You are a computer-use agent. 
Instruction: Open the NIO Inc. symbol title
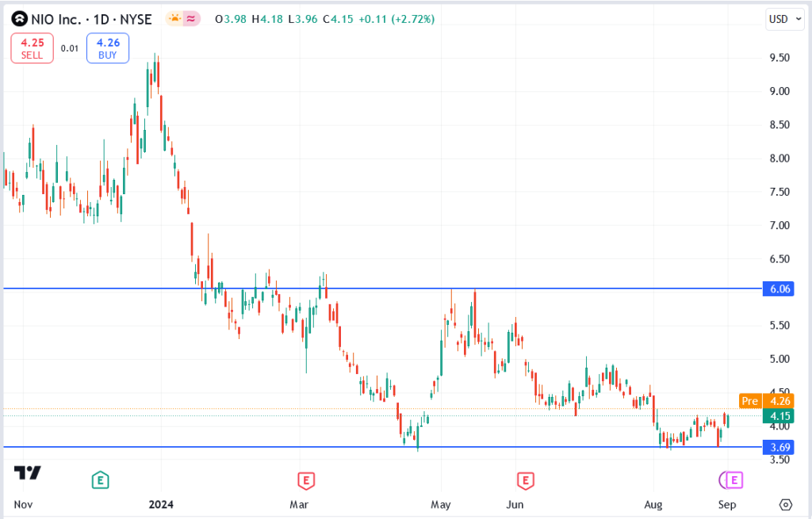(x=92, y=19)
